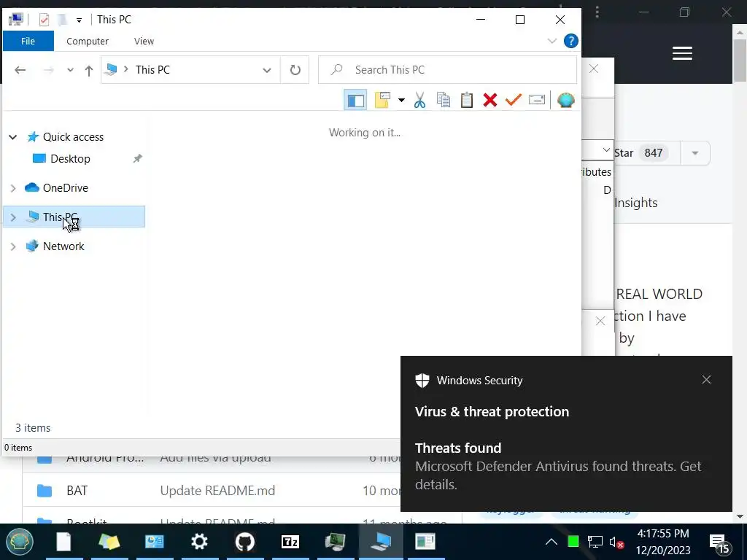Go back with the left arrow
The width and height of the screenshot is (747, 560).
(20, 70)
